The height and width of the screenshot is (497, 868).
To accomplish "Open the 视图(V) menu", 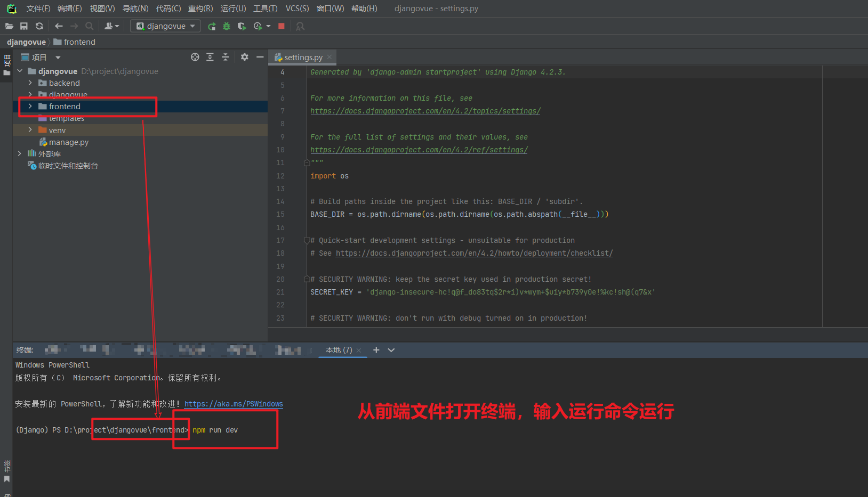I will click(102, 9).
